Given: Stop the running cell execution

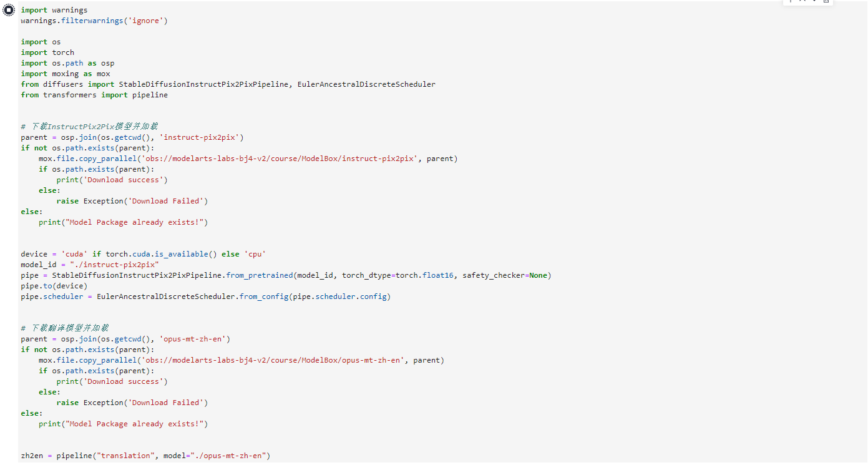Looking at the screenshot, I should click(x=9, y=10).
